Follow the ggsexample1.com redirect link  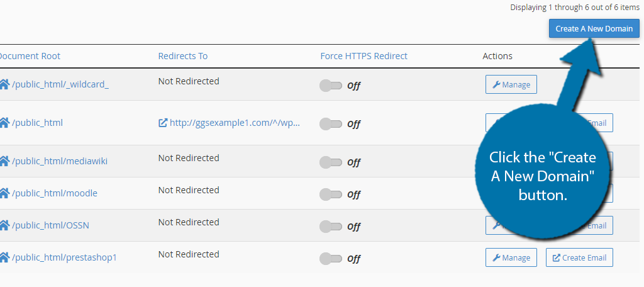pos(235,123)
